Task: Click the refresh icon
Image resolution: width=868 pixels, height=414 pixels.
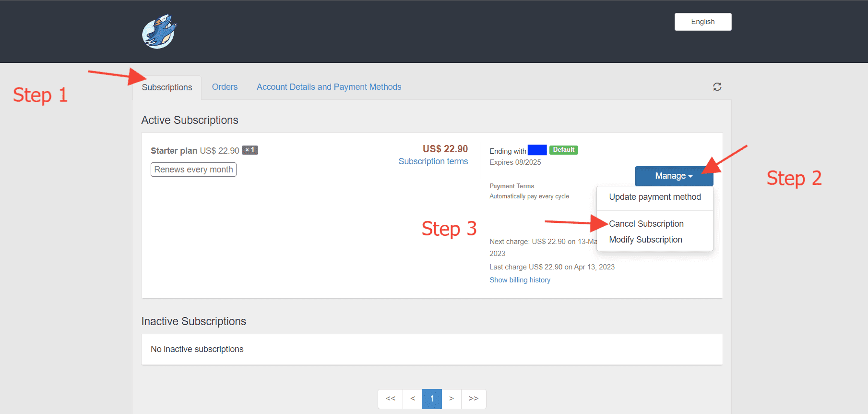Action: [x=717, y=87]
